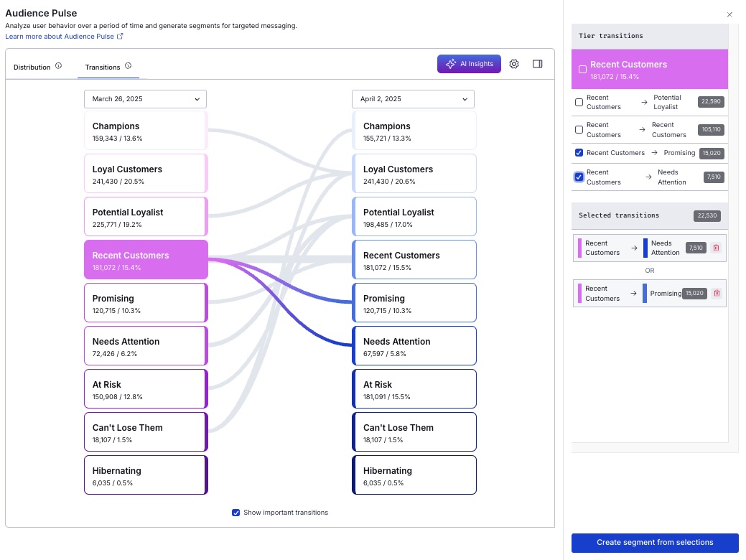Screen dimensions: 746x560
Task: Remove the Promising selected transition
Action: tap(717, 293)
